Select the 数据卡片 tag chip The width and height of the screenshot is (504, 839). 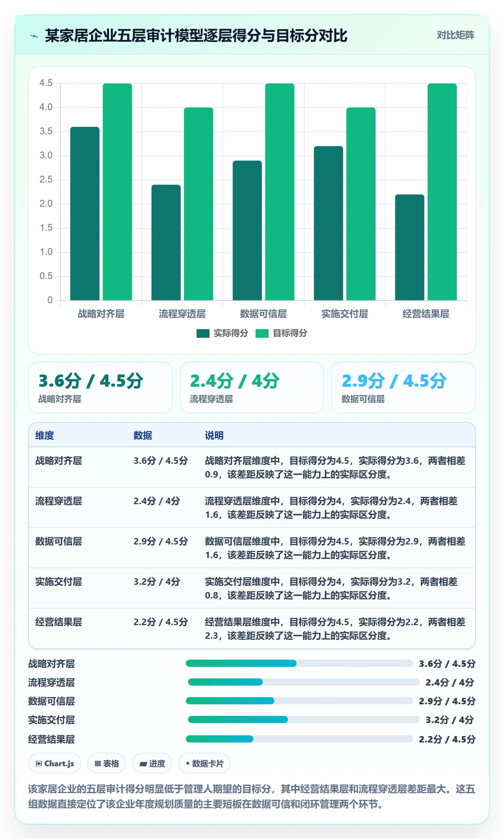204,763
